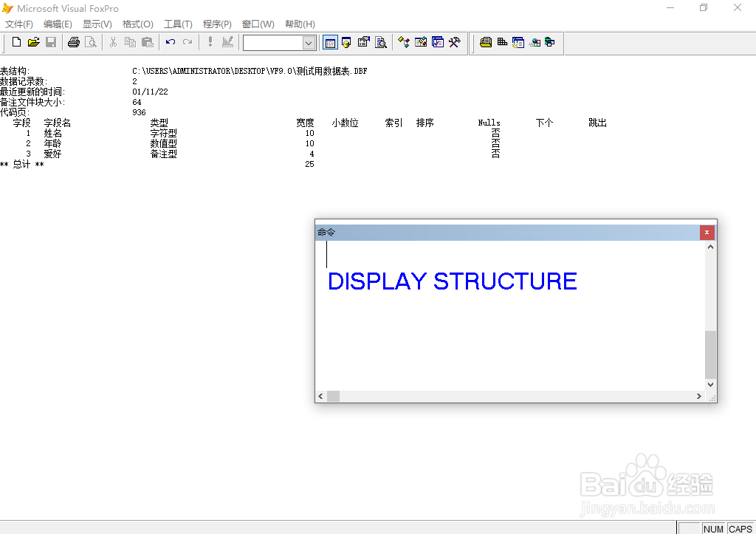Screen dimensions: 756x534
Task: Click the Redo arrow icon
Action: tap(188, 42)
